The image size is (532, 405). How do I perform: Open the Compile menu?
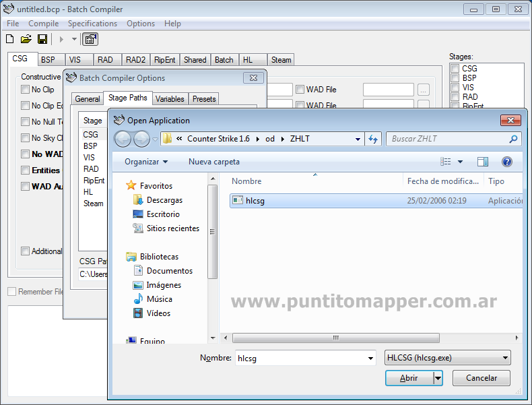pyautogui.click(x=43, y=24)
